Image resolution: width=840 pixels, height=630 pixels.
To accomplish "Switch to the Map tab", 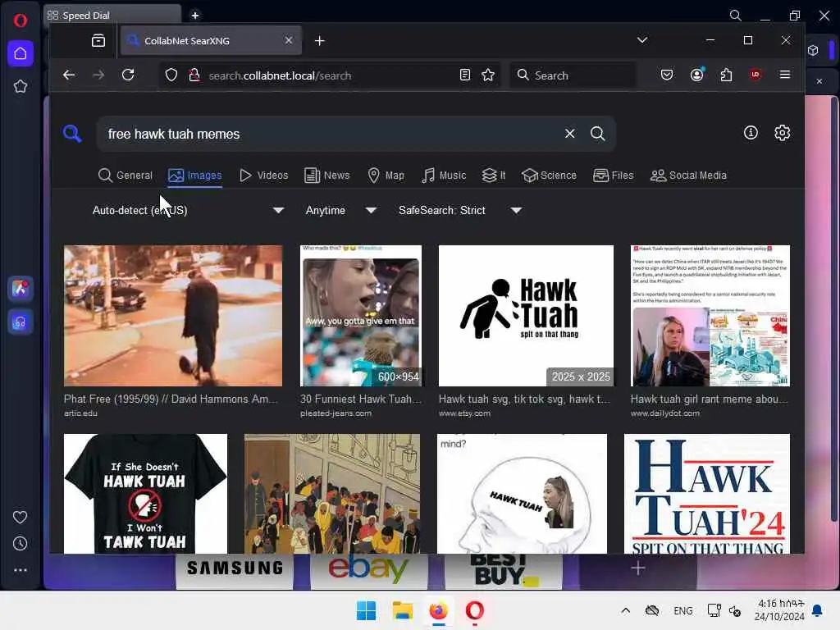I will pyautogui.click(x=386, y=176).
